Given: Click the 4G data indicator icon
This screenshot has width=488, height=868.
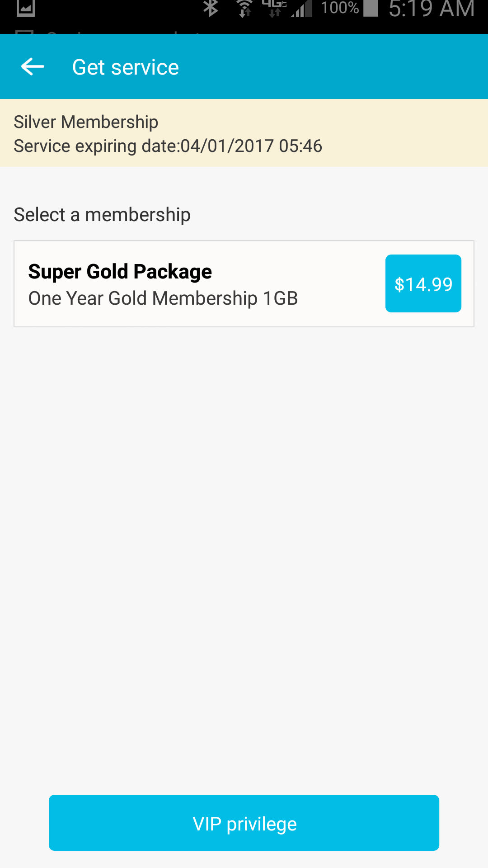Looking at the screenshot, I should pos(274,8).
